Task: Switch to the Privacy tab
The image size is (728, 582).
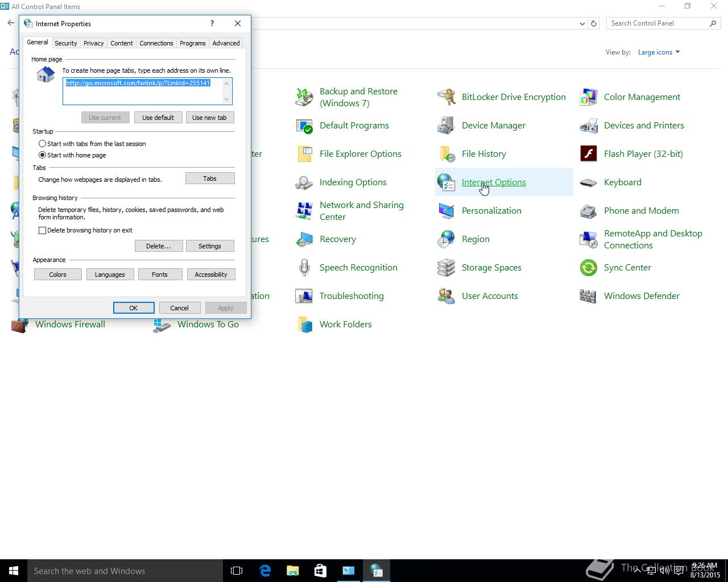Action: 93,43
